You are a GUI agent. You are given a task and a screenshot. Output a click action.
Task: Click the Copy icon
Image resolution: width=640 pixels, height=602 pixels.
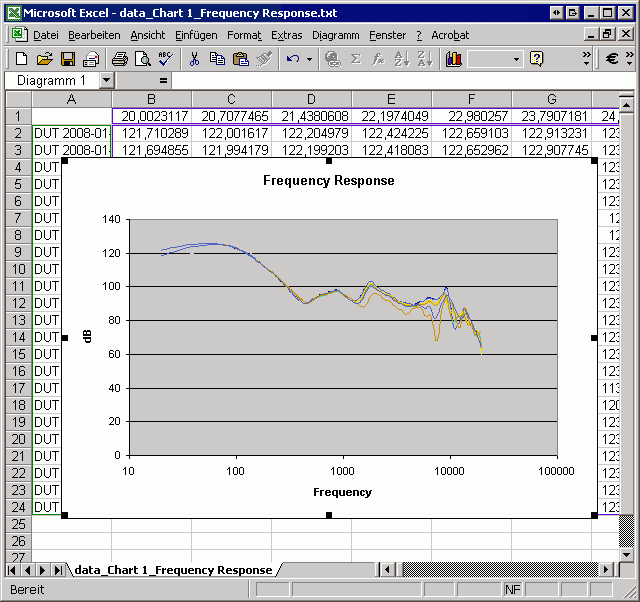pos(217,59)
